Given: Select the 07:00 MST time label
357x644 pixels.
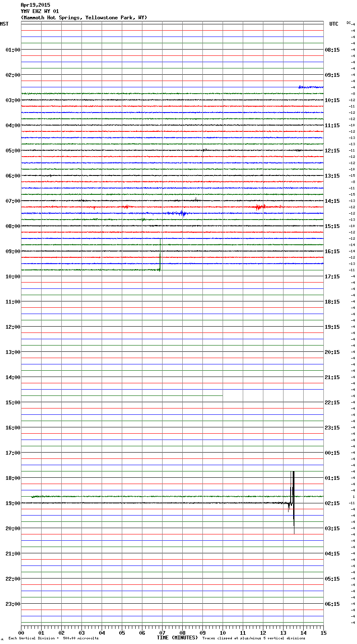Looking at the screenshot, I should (13, 201).
